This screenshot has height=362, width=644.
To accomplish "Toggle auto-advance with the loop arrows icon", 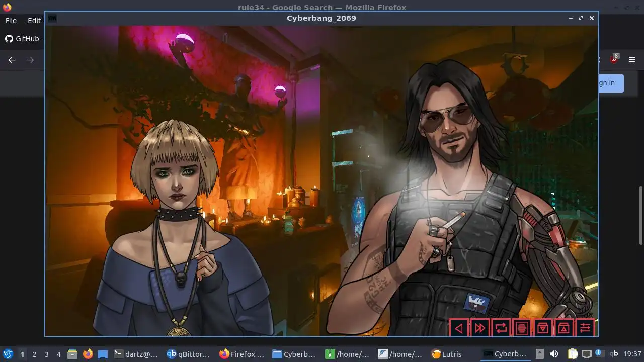I will 501,328.
